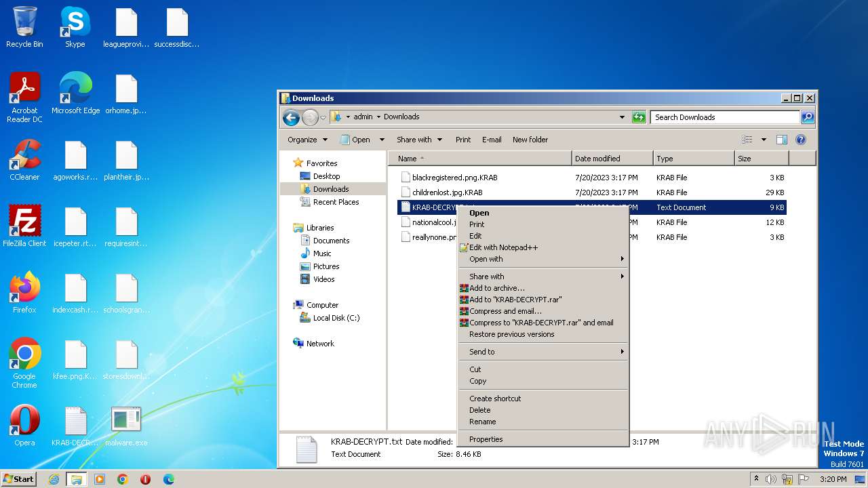868x488 pixels.
Task: Launch FileZilla Client shortcut
Action: 24,226
